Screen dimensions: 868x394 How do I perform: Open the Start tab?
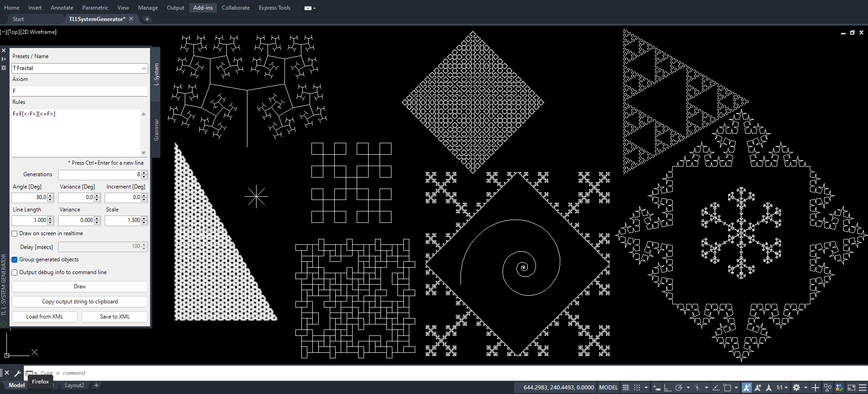[x=18, y=19]
